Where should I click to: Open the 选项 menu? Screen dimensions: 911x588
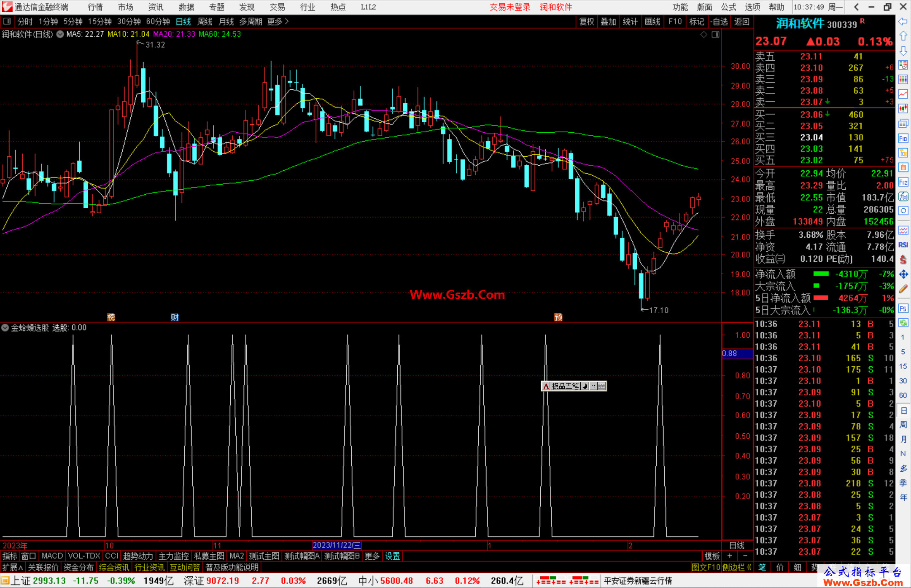pos(752,7)
